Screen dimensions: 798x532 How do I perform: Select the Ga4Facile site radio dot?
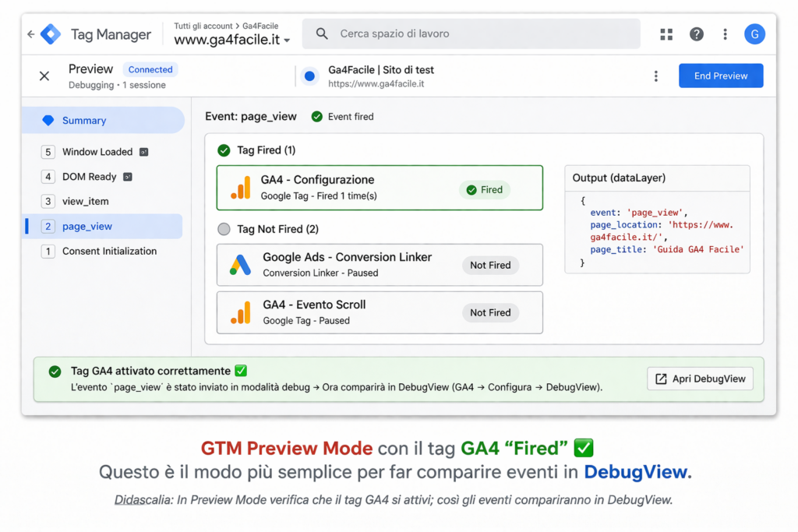309,76
